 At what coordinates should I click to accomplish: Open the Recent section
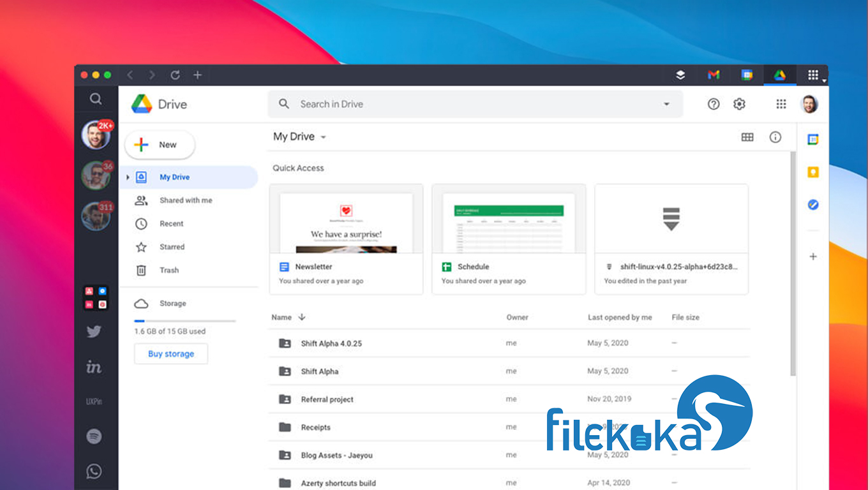[171, 224]
